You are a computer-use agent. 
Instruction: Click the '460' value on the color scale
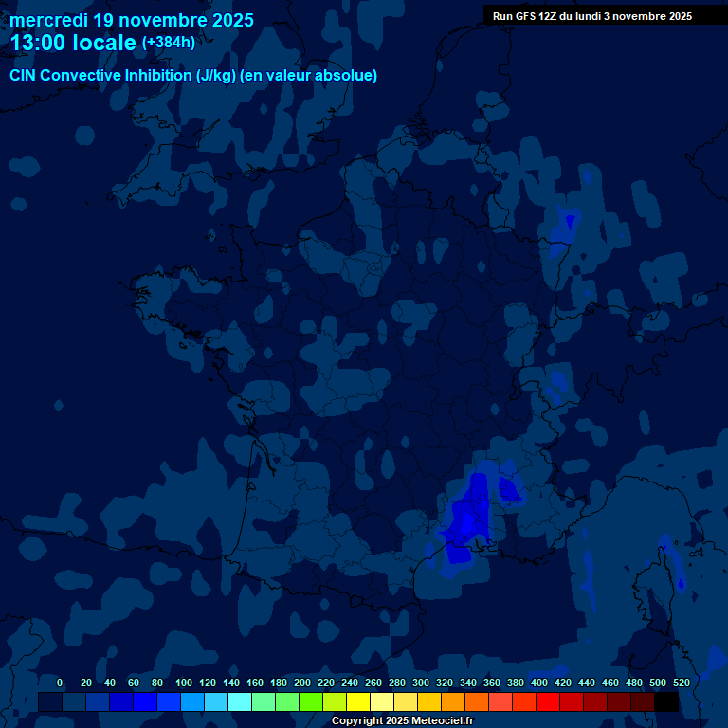point(610,682)
